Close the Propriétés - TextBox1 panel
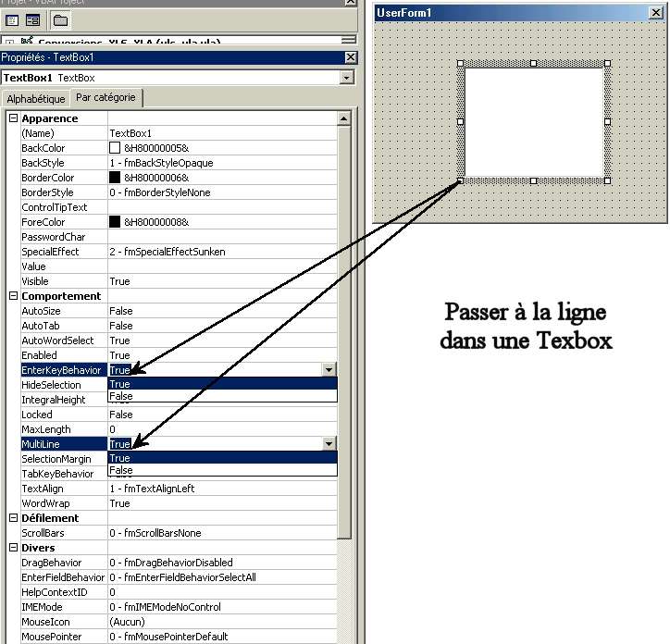This screenshot has width=670, height=644. click(351, 57)
